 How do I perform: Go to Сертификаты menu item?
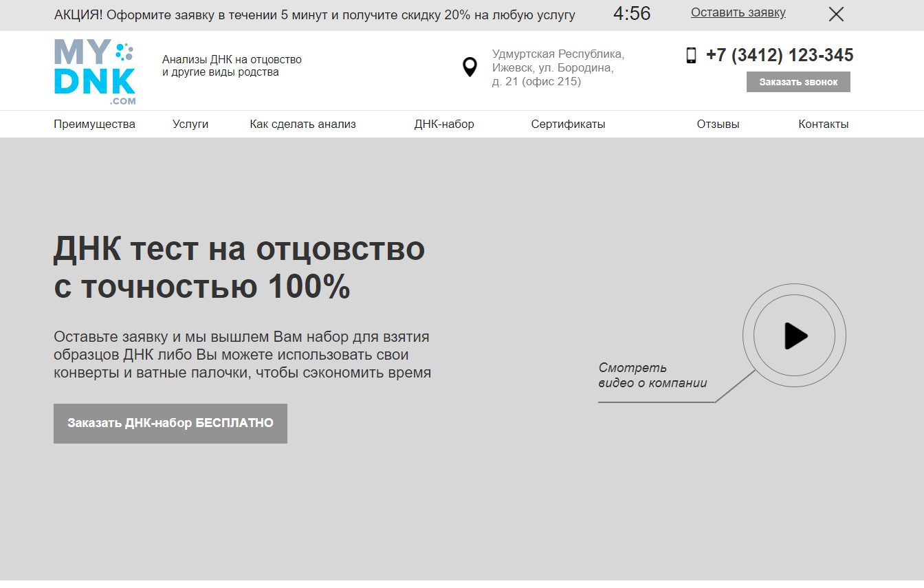568,124
